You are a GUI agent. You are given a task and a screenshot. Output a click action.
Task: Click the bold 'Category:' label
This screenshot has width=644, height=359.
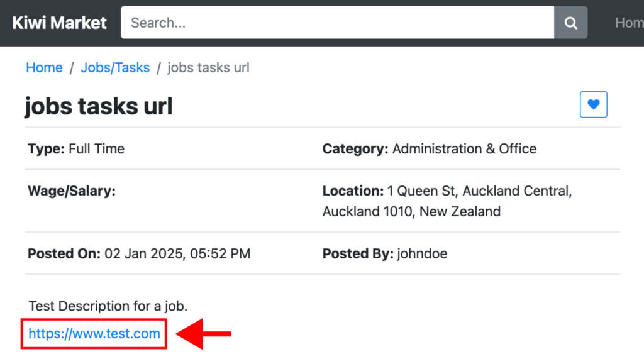click(x=355, y=149)
